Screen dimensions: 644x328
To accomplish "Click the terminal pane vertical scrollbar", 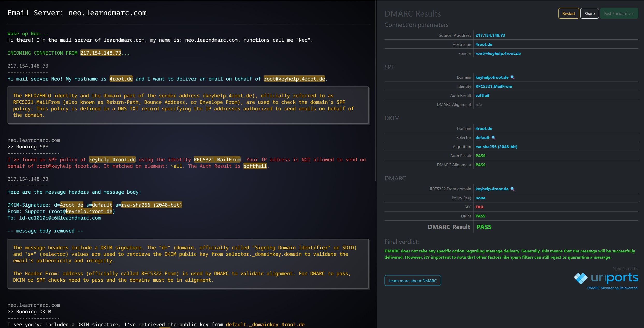I will pos(375,91).
